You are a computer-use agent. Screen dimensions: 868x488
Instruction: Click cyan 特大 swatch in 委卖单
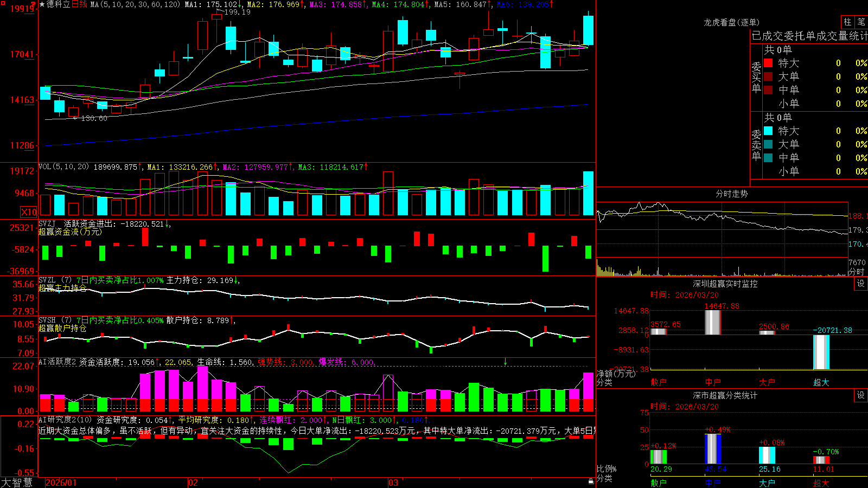[x=768, y=131]
